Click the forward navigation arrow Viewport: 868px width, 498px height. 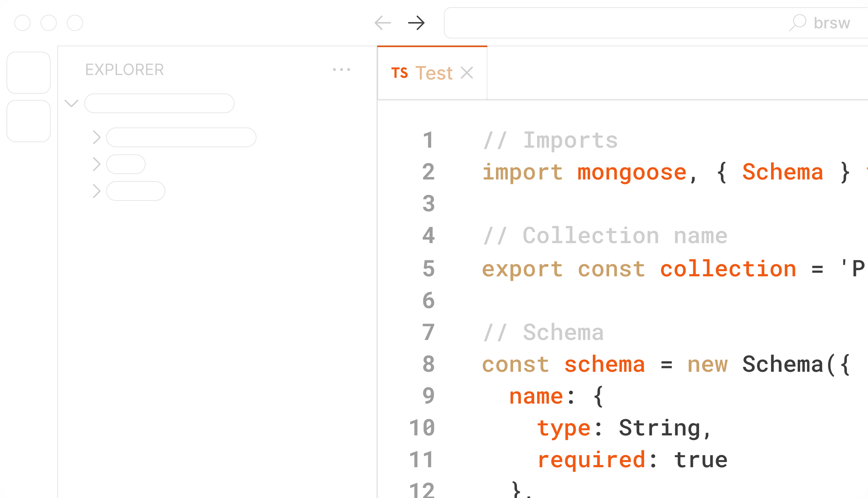tap(416, 23)
